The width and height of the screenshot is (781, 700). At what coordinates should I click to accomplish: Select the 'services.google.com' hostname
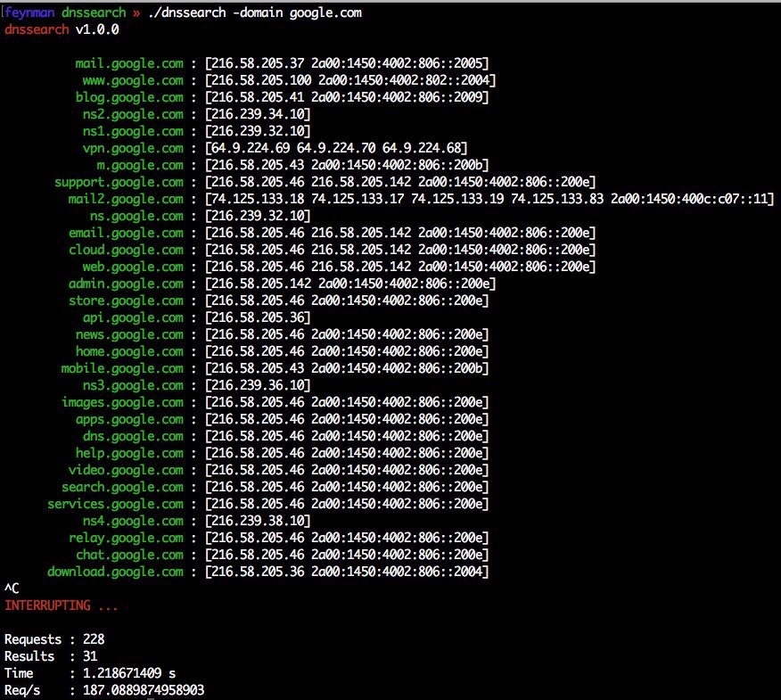click(115, 504)
